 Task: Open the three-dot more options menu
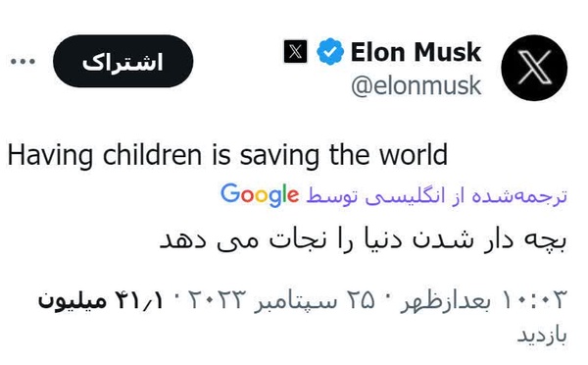click(x=23, y=62)
